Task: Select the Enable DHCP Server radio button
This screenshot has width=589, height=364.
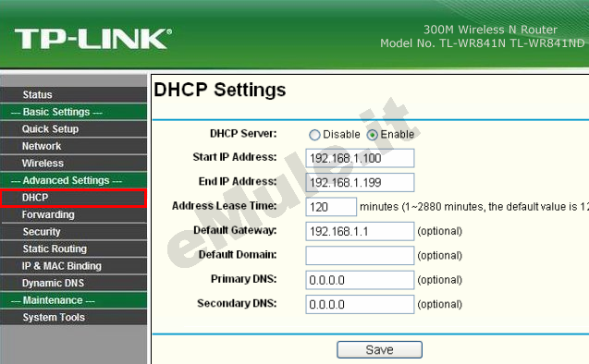Action: [x=373, y=135]
